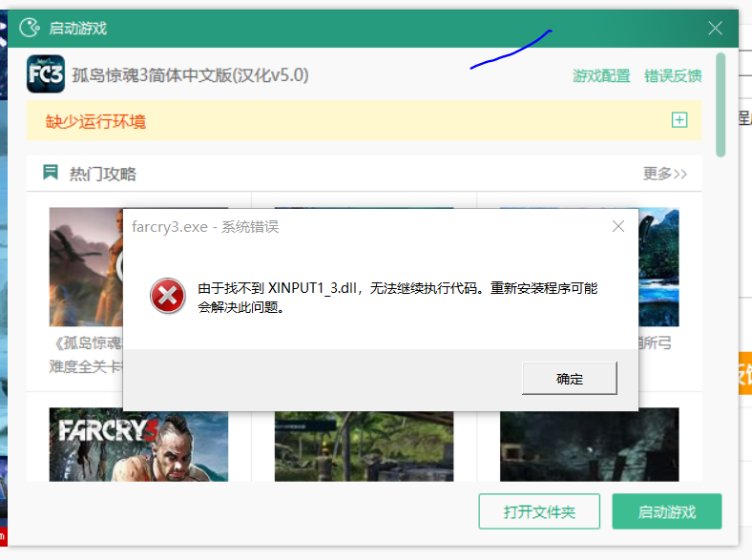Click the farcry3.exe - 系统错误 dialog title
This screenshot has height=560, width=752.
click(205, 226)
